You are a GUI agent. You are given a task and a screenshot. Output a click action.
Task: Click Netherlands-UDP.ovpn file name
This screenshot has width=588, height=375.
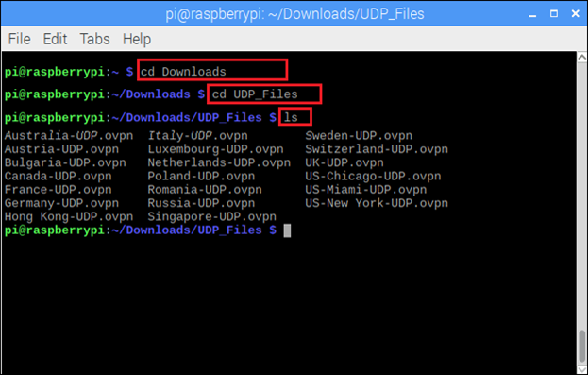coord(219,162)
